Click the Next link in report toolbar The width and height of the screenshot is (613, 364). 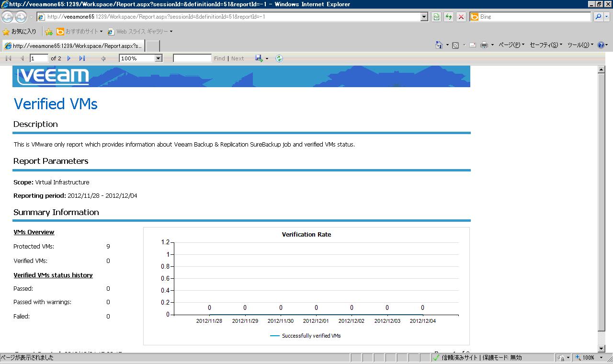pyautogui.click(x=238, y=58)
